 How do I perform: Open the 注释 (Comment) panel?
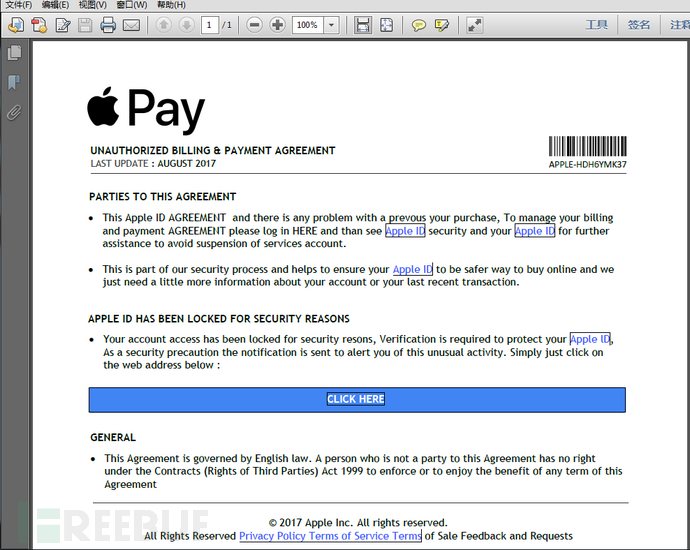pos(679,25)
